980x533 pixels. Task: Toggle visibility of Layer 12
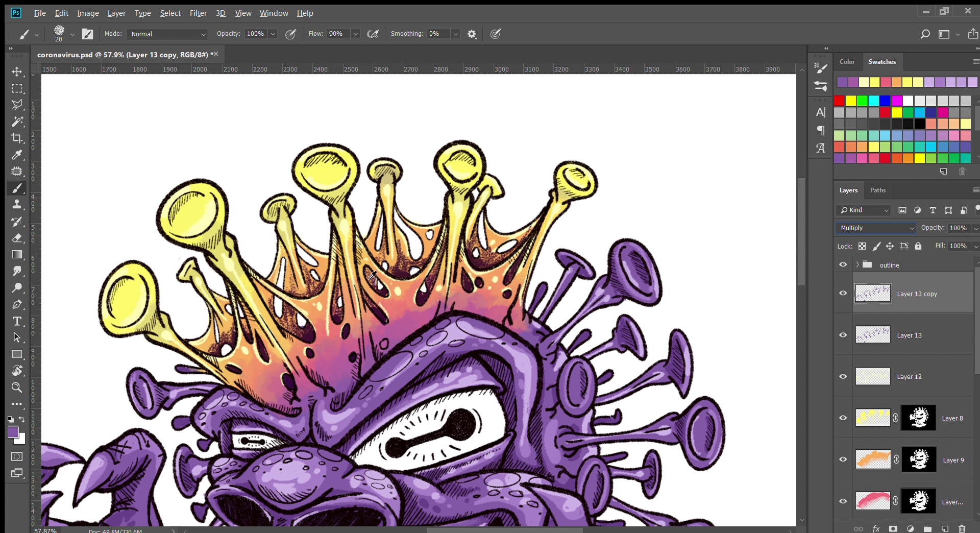click(843, 376)
